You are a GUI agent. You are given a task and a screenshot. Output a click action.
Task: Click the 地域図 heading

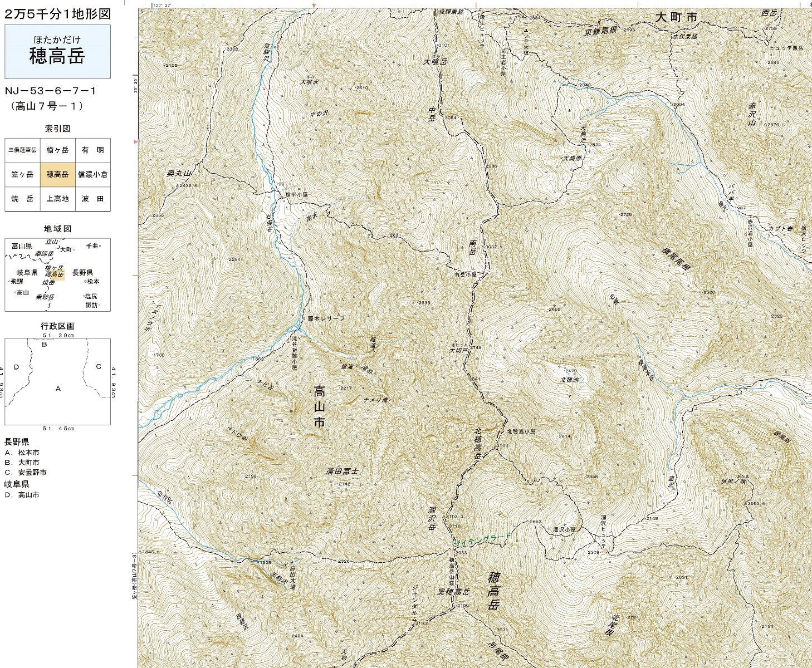(x=57, y=229)
